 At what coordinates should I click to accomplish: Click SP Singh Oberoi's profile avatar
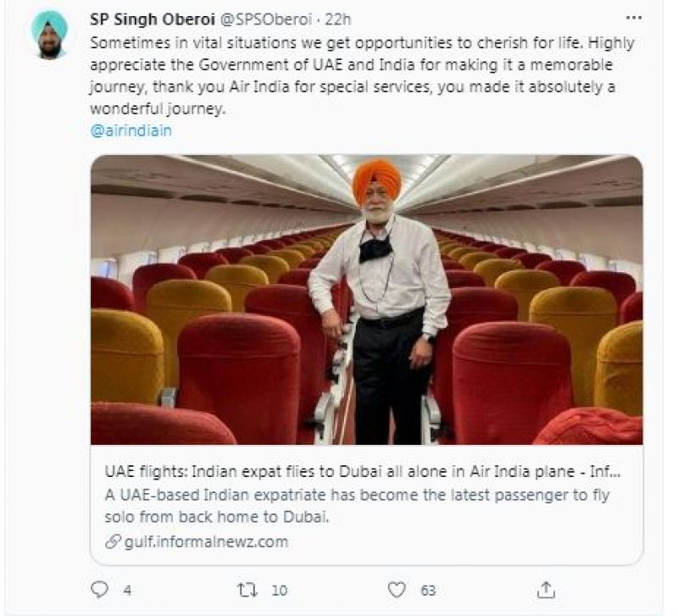pyautogui.click(x=50, y=36)
